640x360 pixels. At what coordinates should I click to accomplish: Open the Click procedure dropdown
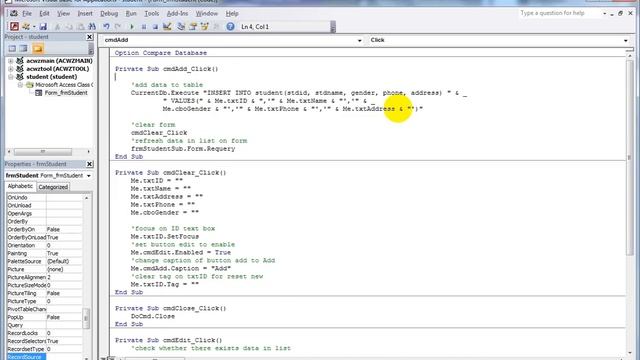[625, 40]
